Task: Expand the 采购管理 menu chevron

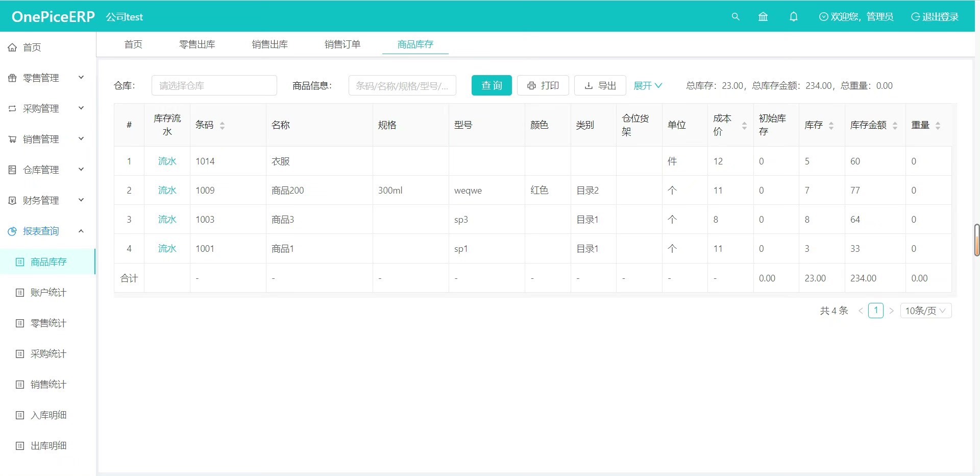Action: (x=81, y=108)
